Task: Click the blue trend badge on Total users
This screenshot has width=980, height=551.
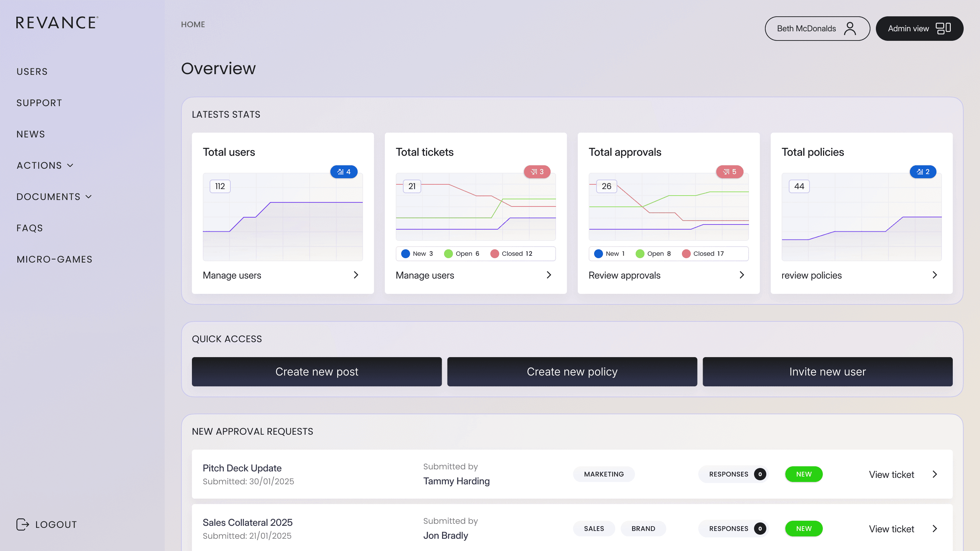Action: tap(344, 172)
